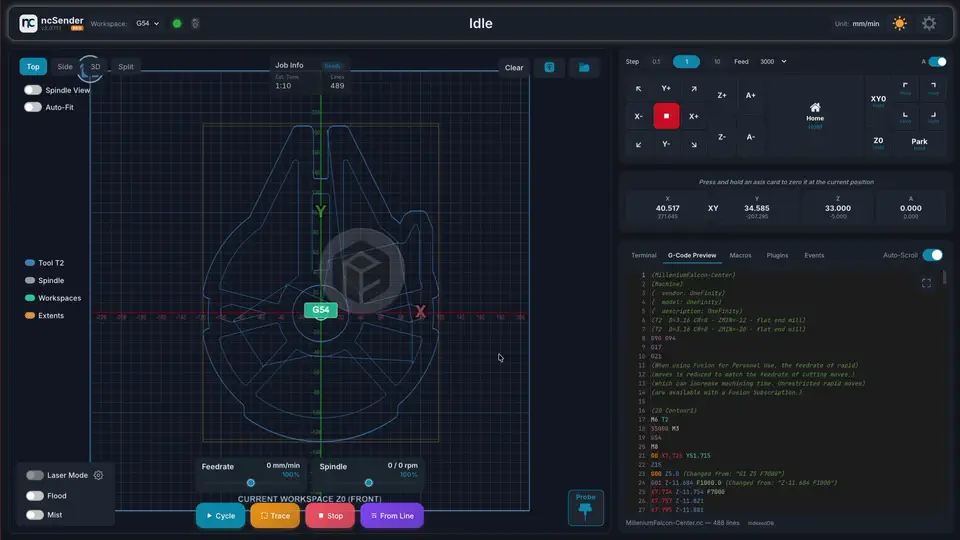Viewport: 960px width, 540px height.
Task: Jog the X axis negative with X-
Action: (x=639, y=116)
